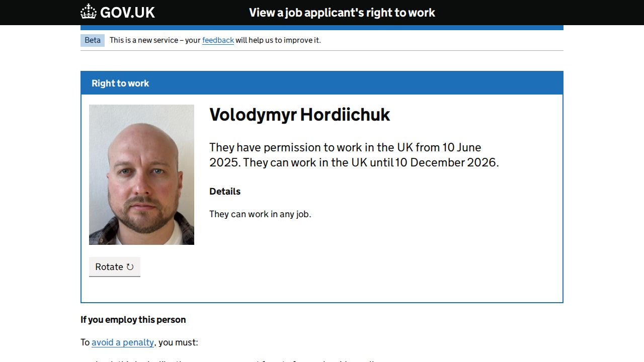Click the blue bar beneath the black header
The width and height of the screenshot is (644, 362).
click(x=322, y=28)
